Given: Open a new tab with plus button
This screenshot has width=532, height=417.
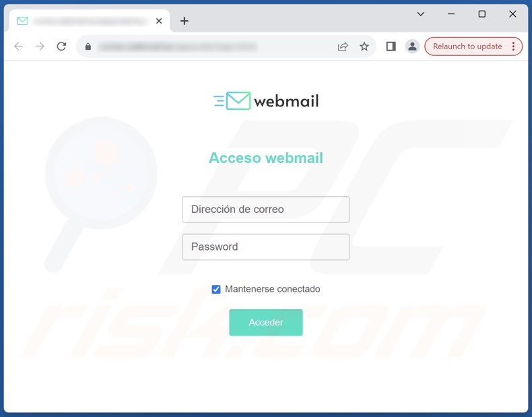Looking at the screenshot, I should pyautogui.click(x=185, y=21).
